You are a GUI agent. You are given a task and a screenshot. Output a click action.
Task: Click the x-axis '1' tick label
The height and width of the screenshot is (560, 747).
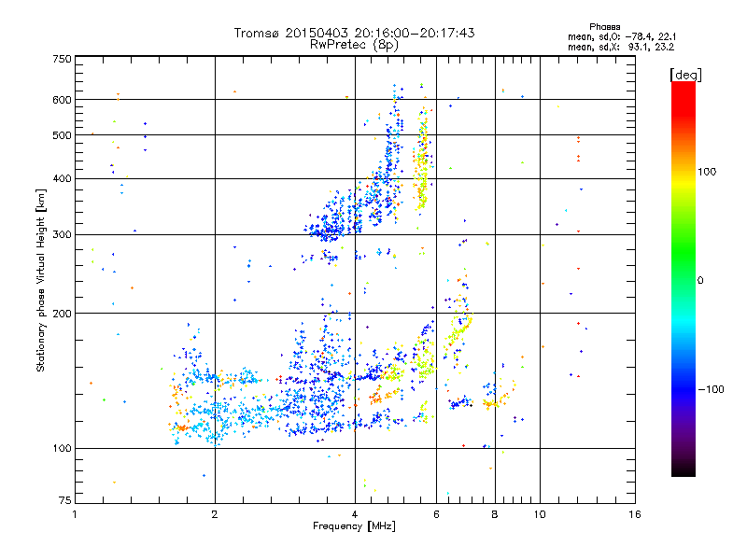pyautogui.click(x=75, y=514)
